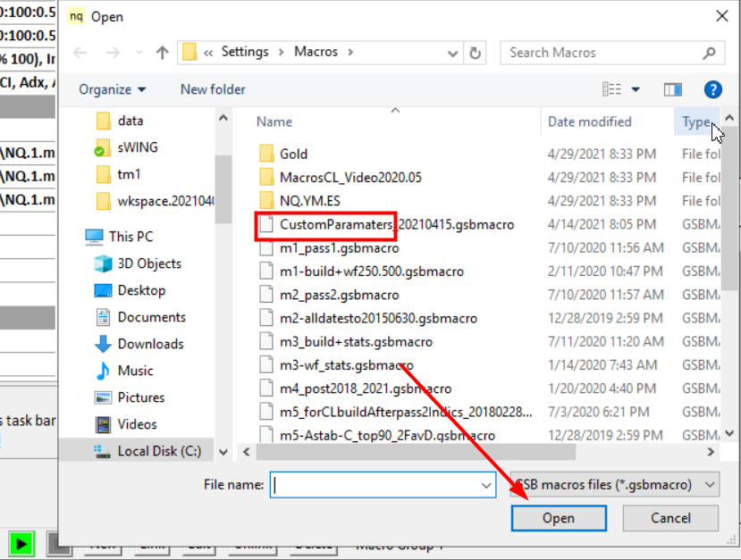The height and width of the screenshot is (560, 741).
Task: Click the Up one level arrow
Action: click(162, 53)
